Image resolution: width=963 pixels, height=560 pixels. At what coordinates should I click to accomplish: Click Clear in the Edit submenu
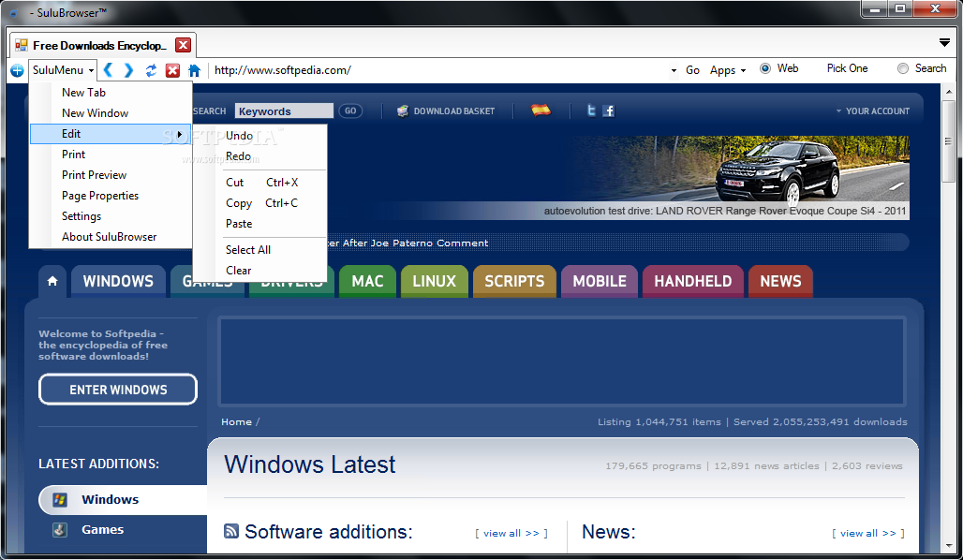click(x=259, y=271)
